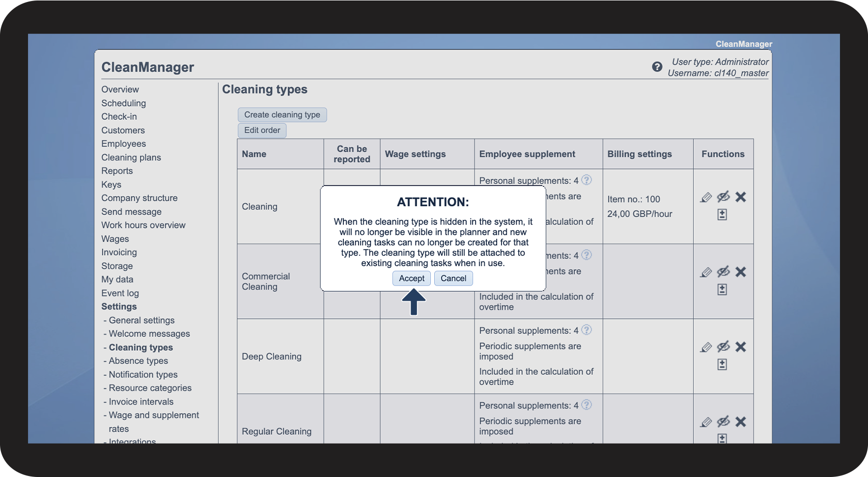Click the help question mark near user info

tap(657, 67)
